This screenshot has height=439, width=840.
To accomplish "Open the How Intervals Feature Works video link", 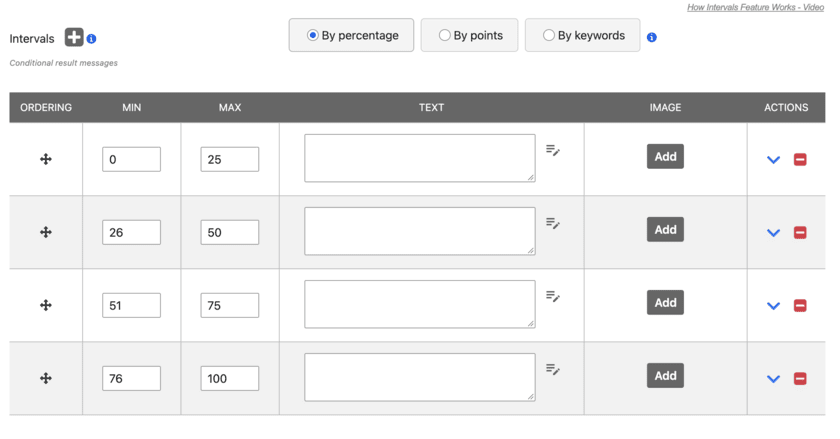I will click(755, 7).
